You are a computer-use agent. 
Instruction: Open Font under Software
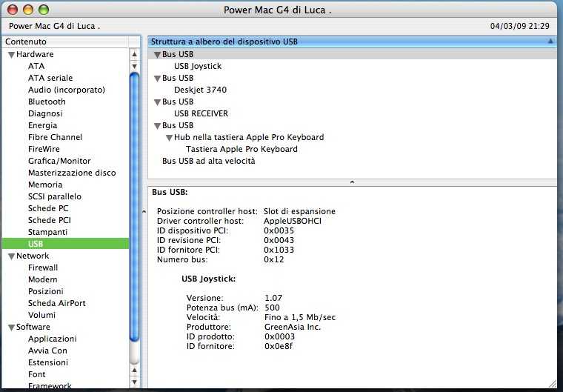click(x=36, y=374)
